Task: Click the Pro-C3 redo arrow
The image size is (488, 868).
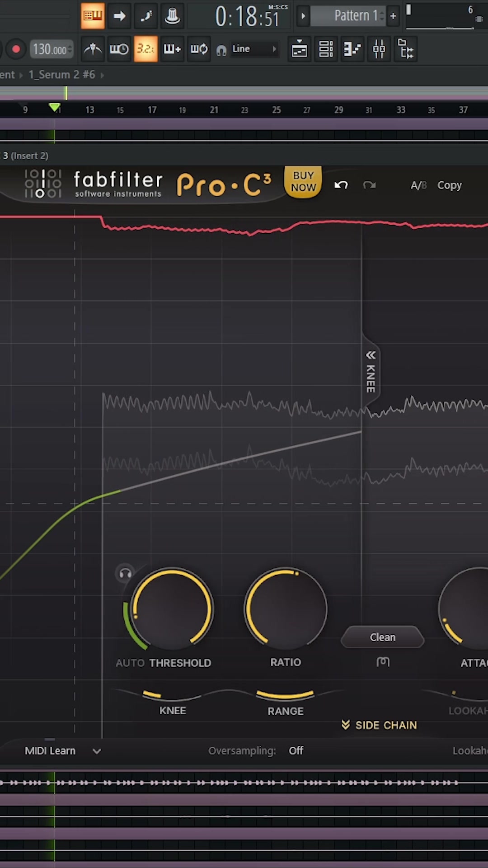Action: (369, 185)
